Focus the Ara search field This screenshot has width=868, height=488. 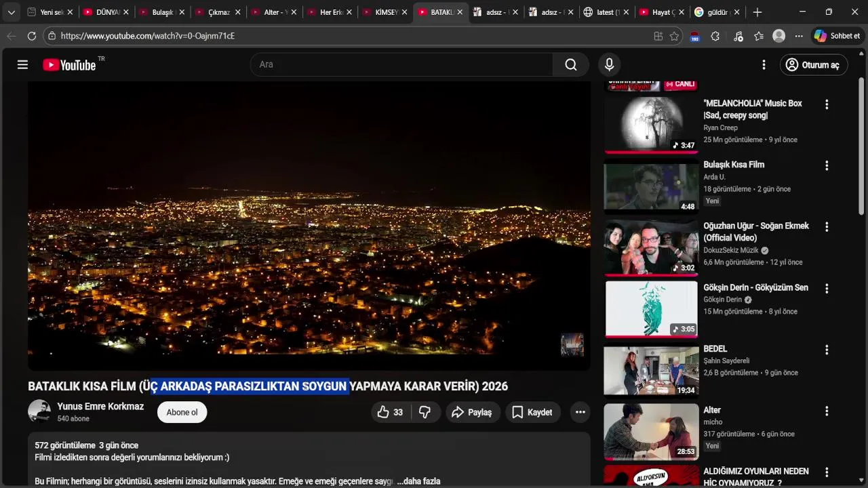tap(401, 64)
